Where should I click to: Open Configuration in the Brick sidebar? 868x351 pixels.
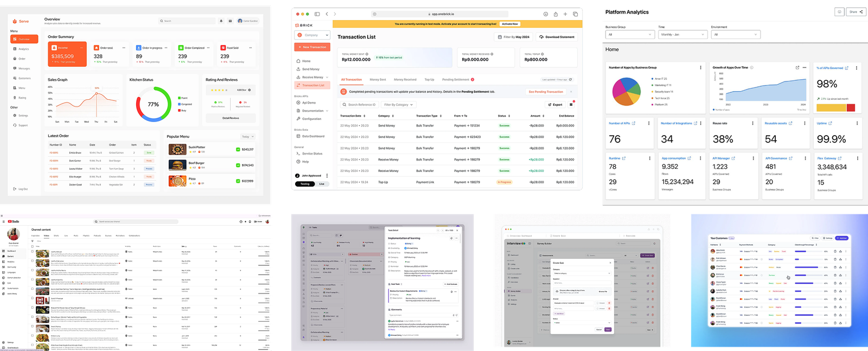coord(309,119)
